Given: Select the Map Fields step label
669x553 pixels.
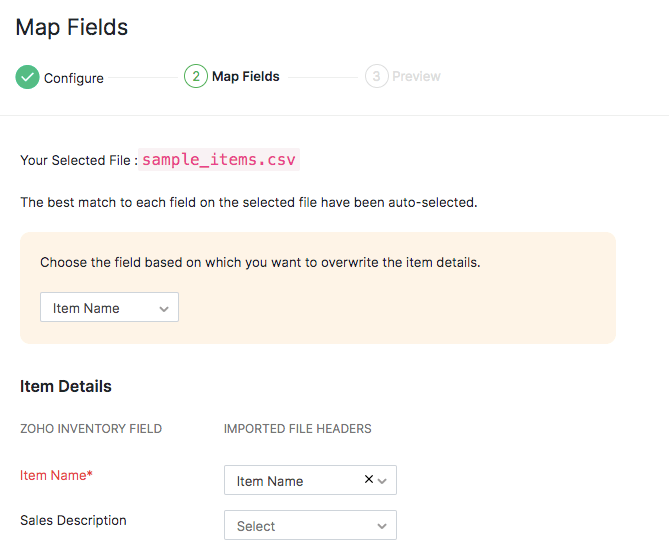Looking at the screenshot, I should coord(246,76).
